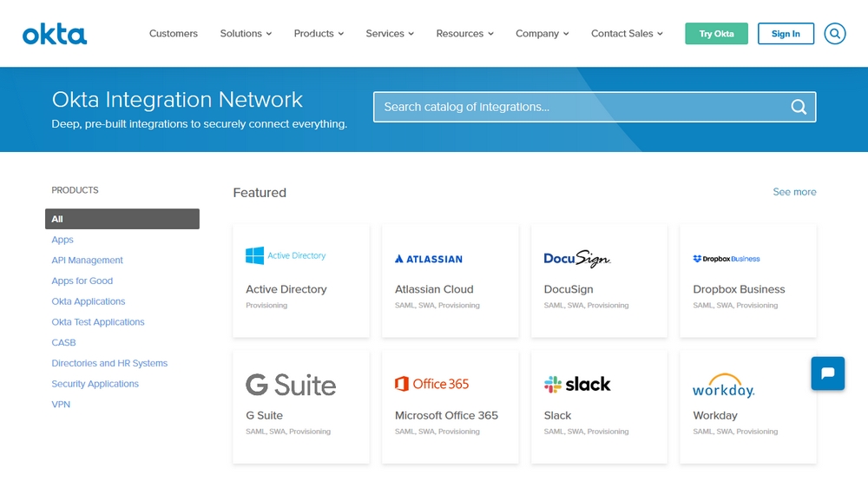The width and height of the screenshot is (868, 482).
Task: Click the Okta logo in header
Action: coord(55,34)
